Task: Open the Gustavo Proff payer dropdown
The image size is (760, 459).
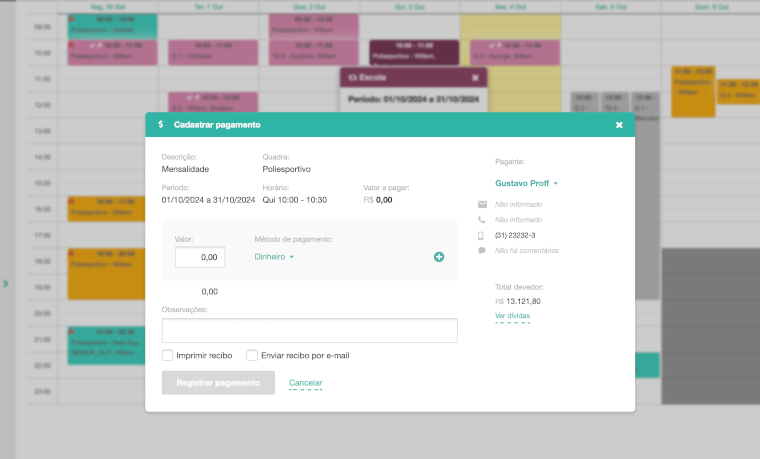Action: pos(526,183)
